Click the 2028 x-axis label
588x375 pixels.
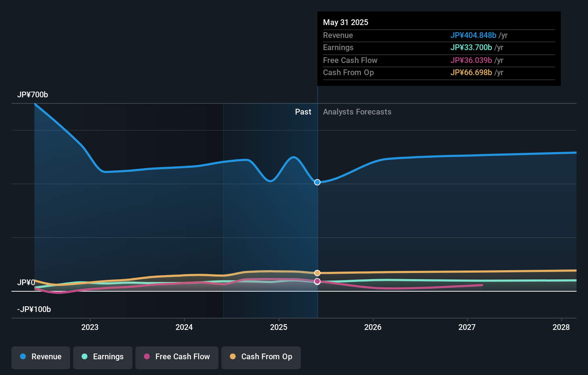tap(561, 327)
